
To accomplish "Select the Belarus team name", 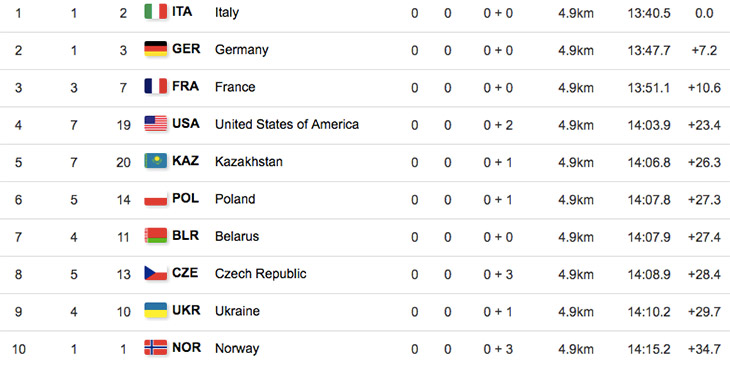I will tap(237, 237).
